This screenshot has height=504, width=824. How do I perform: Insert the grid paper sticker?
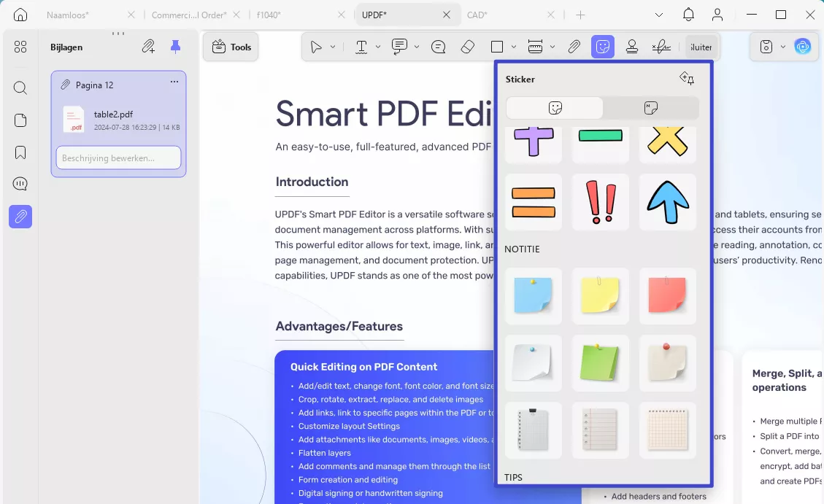tap(668, 430)
